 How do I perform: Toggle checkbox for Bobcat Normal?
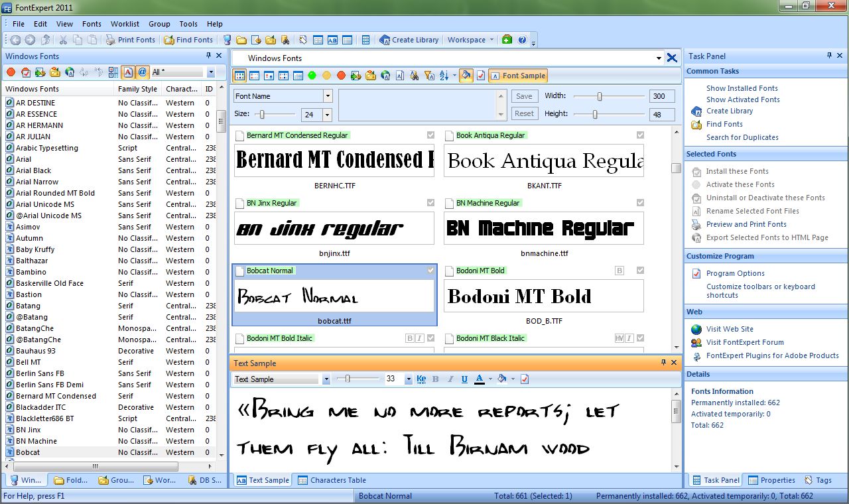point(431,271)
